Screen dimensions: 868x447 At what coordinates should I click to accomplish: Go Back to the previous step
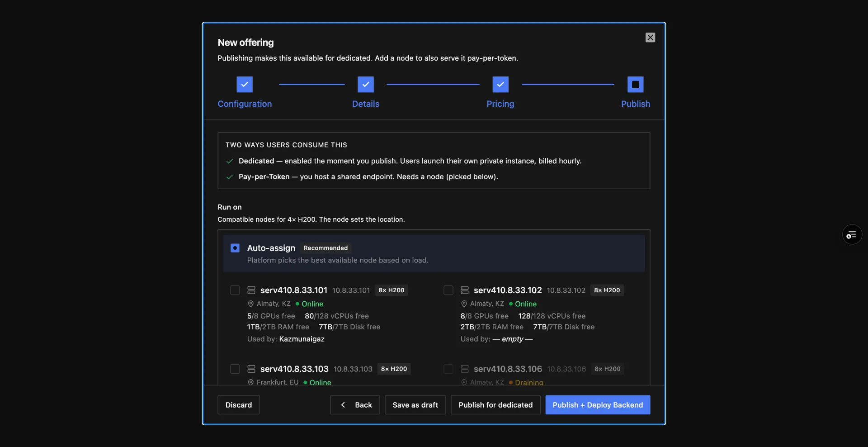tap(355, 405)
